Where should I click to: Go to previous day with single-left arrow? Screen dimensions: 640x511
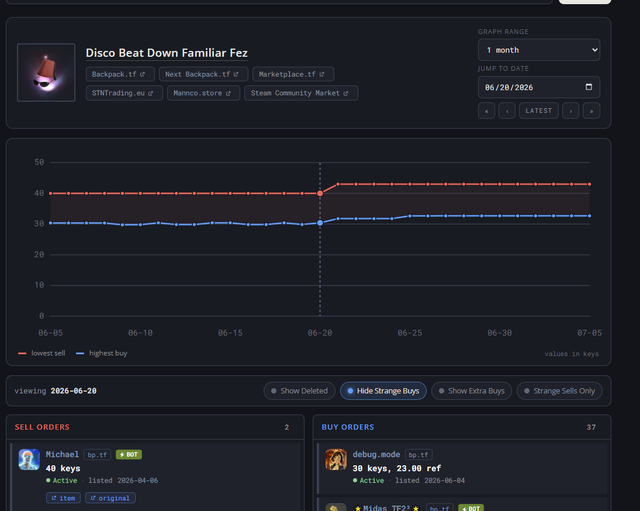[507, 111]
